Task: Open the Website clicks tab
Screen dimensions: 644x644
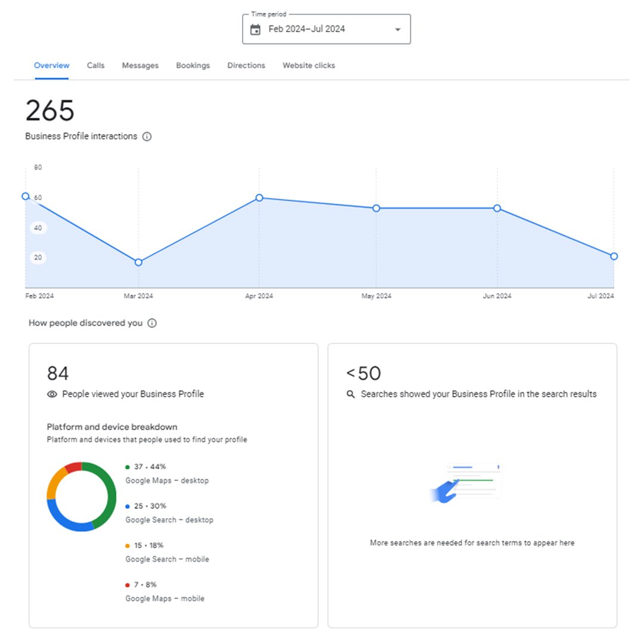Action: 308,66
